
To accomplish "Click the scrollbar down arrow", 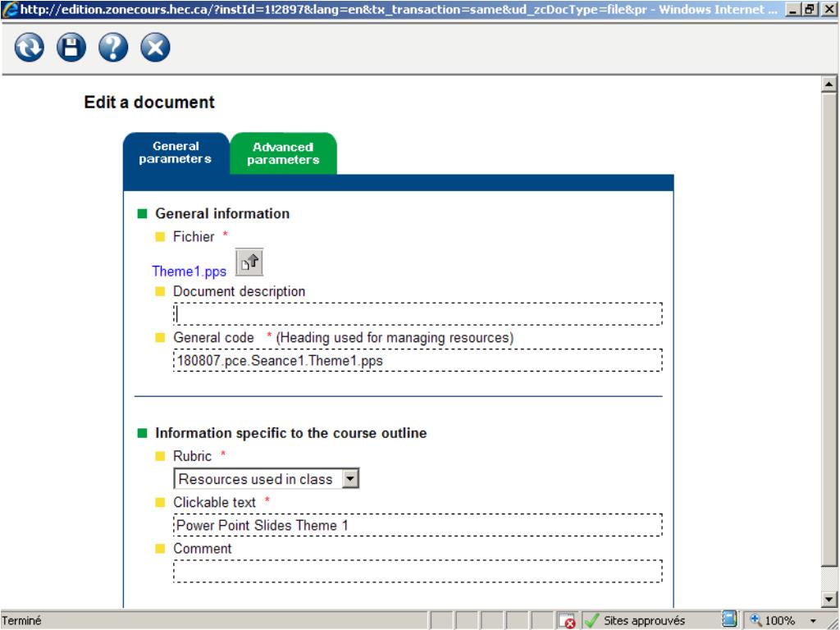I will click(829, 600).
